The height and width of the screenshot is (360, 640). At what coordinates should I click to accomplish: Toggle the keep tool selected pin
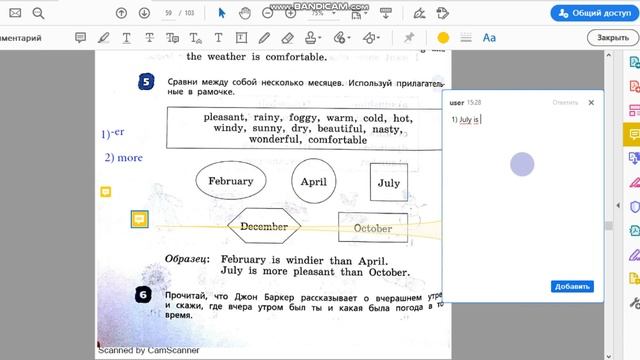tap(409, 38)
